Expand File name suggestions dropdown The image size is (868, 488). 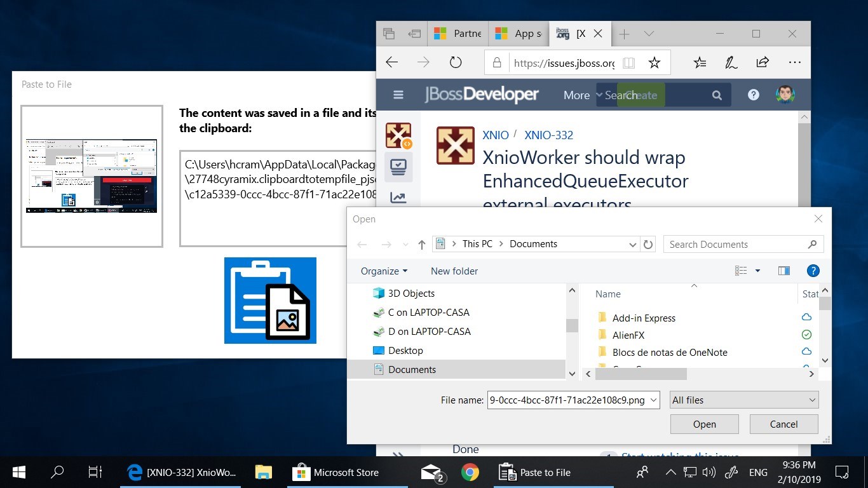654,400
